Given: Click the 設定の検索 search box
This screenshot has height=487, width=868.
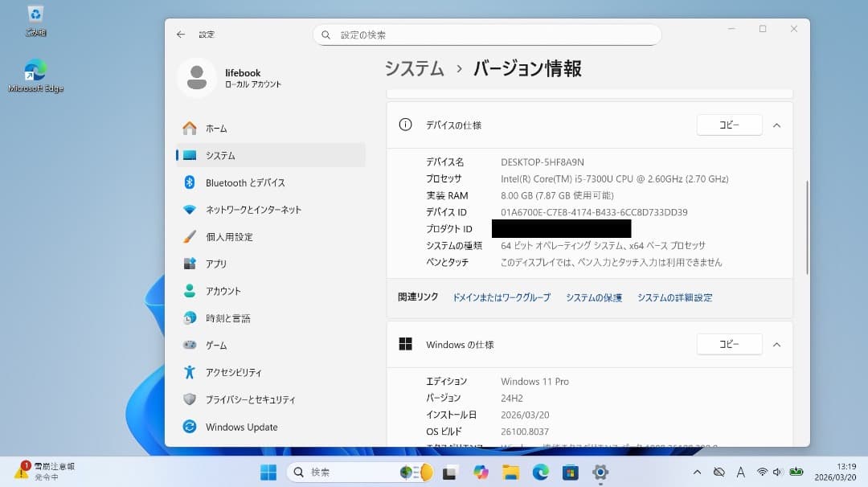Looking at the screenshot, I should coord(486,35).
